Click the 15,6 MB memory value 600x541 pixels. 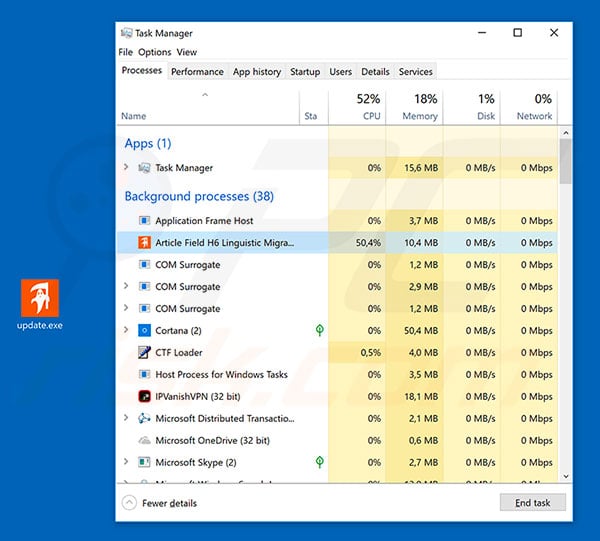pyautogui.click(x=421, y=168)
